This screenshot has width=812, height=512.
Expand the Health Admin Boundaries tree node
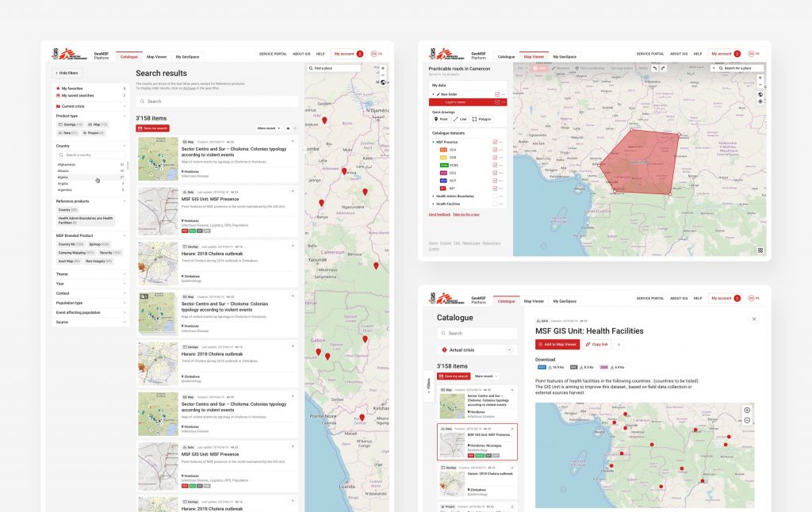pyautogui.click(x=434, y=197)
